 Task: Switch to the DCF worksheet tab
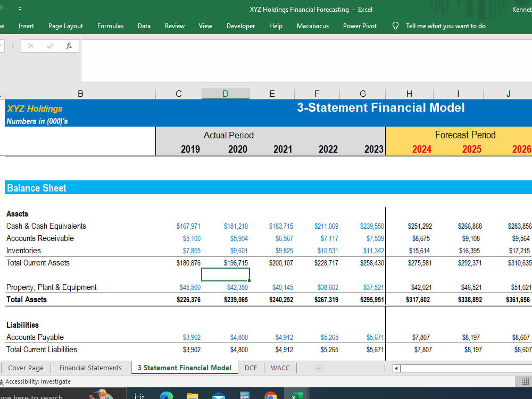pos(251,368)
